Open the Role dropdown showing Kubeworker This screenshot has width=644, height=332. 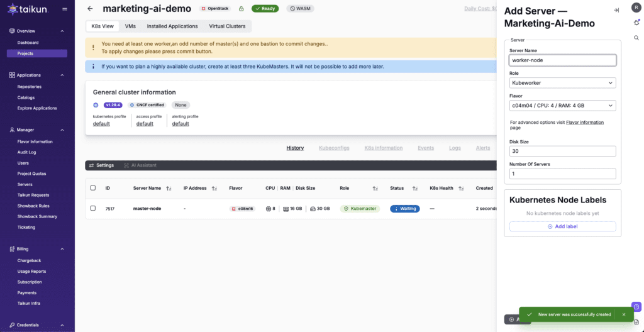562,83
